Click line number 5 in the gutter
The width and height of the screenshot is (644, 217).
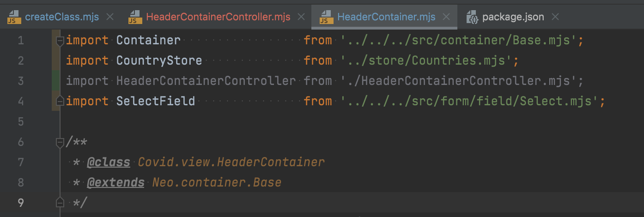(x=20, y=121)
